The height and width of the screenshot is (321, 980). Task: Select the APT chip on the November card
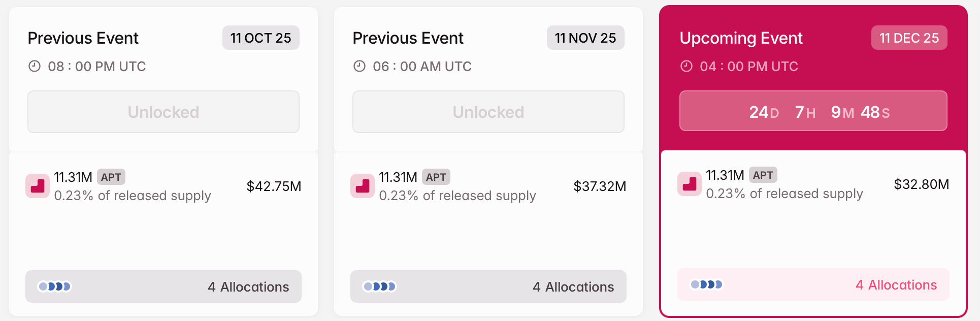(437, 177)
